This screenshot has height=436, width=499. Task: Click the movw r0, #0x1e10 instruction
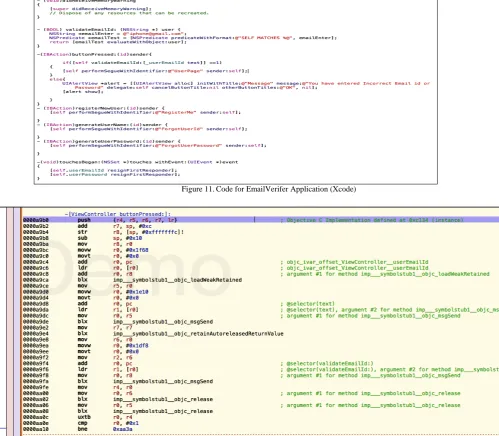(x=86, y=292)
